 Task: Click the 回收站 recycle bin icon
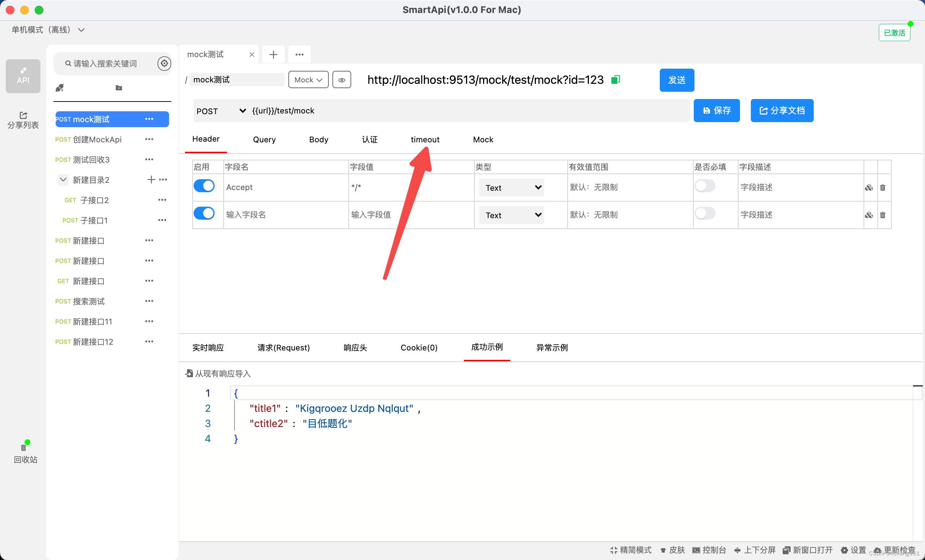coord(23,447)
